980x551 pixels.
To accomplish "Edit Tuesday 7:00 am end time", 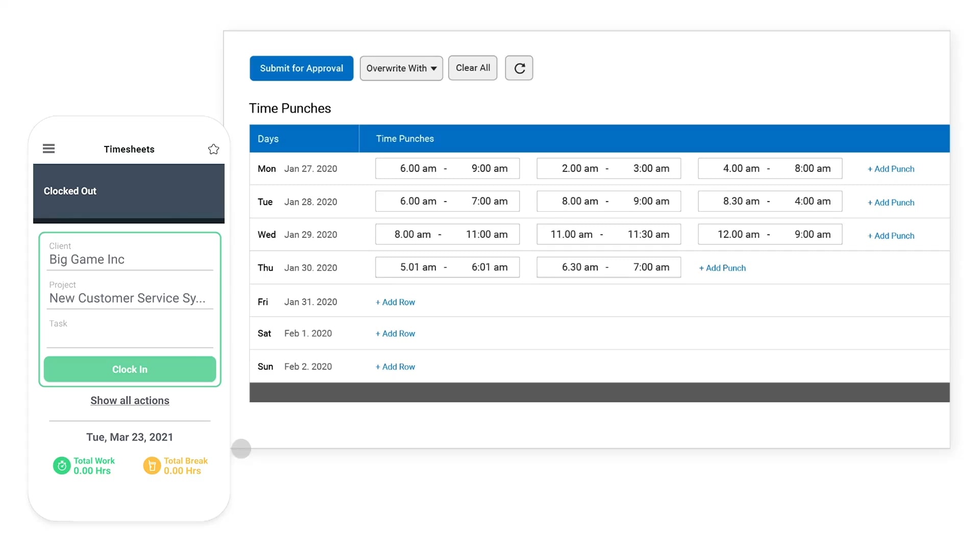I will pos(489,201).
